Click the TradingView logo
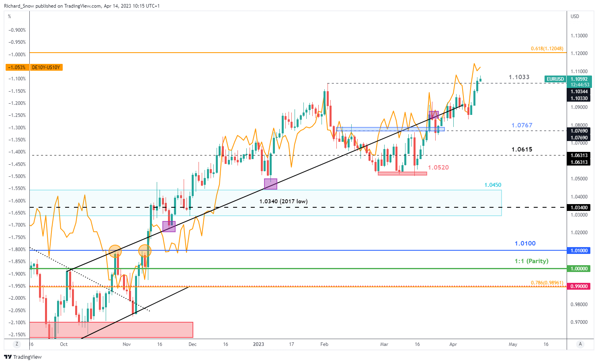The height and width of the screenshot is (364, 598). coord(23,357)
